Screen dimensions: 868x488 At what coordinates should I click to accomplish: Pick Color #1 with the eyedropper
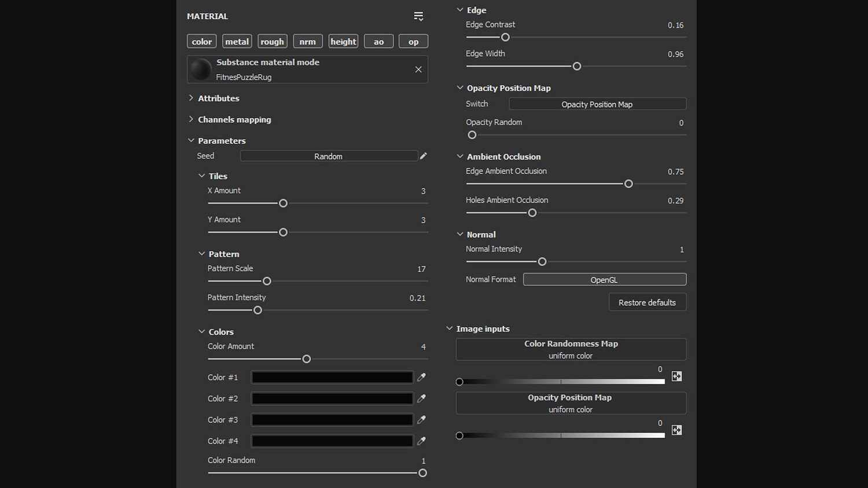[422, 378]
